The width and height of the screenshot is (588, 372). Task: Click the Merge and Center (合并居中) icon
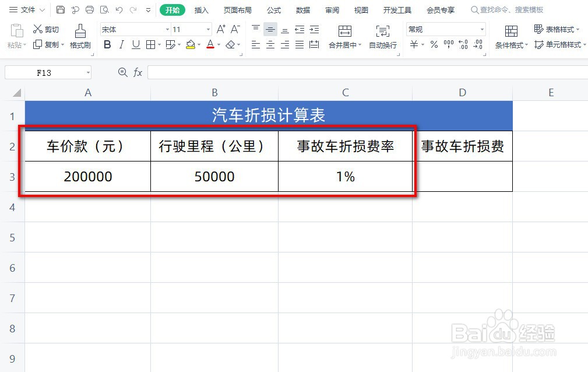point(345,30)
